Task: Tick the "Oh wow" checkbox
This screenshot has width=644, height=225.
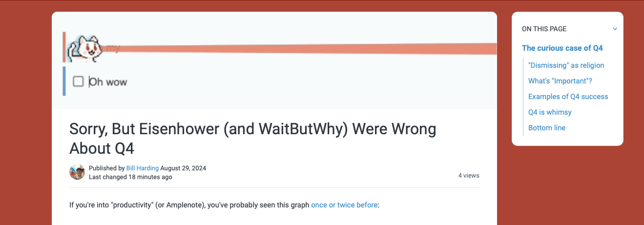Action: (78, 82)
